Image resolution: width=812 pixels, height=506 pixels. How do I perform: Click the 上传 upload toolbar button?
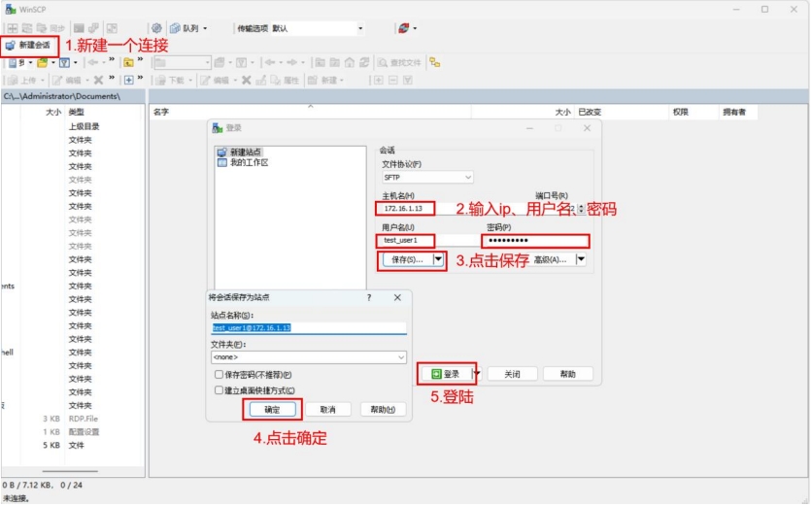(22, 80)
